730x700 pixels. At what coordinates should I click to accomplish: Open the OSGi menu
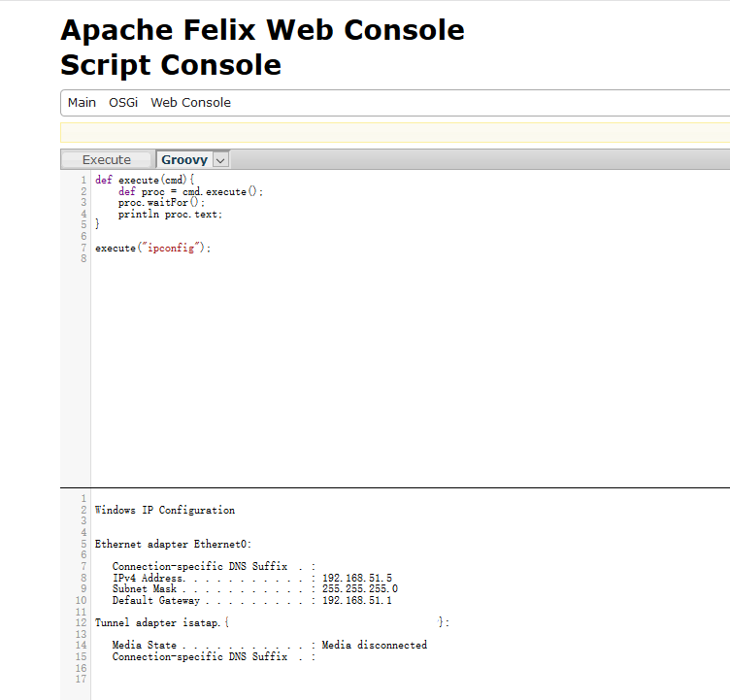click(x=123, y=103)
